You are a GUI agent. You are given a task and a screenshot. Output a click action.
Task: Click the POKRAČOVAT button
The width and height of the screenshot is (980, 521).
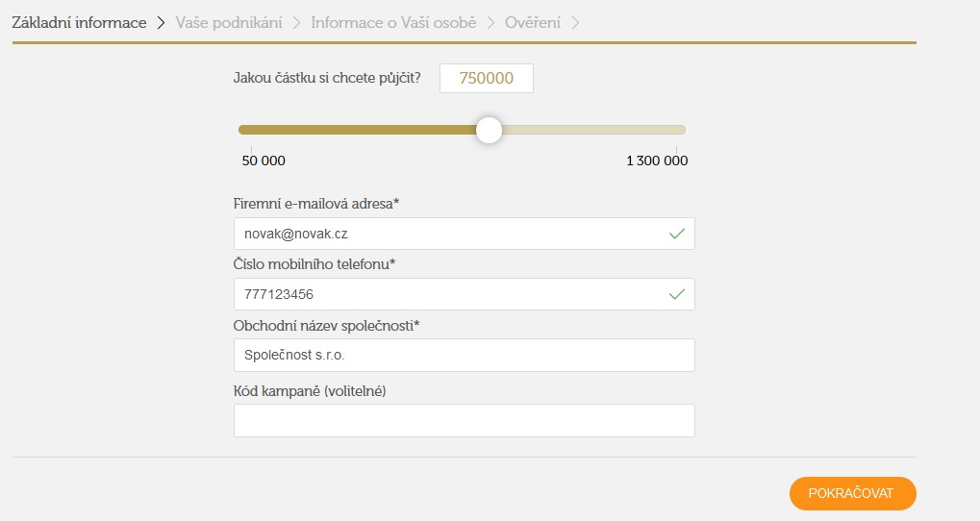point(852,493)
